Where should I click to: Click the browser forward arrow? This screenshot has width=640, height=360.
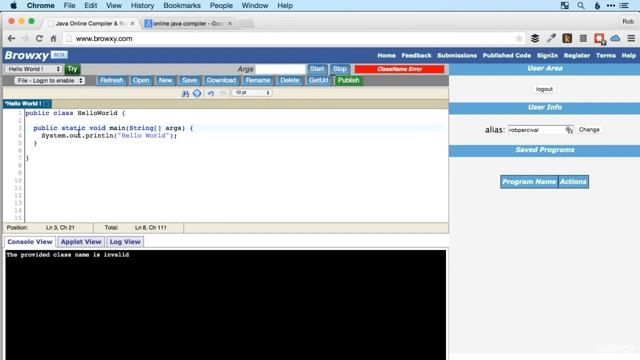(x=25, y=38)
